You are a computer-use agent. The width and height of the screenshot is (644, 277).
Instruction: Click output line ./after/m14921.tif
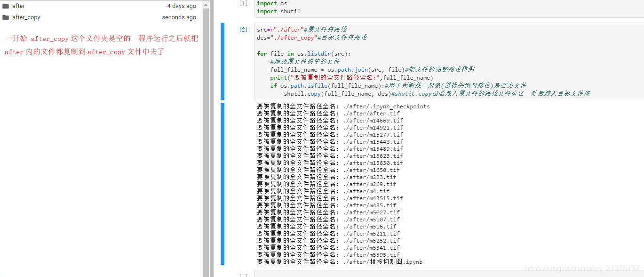[x=330, y=128]
